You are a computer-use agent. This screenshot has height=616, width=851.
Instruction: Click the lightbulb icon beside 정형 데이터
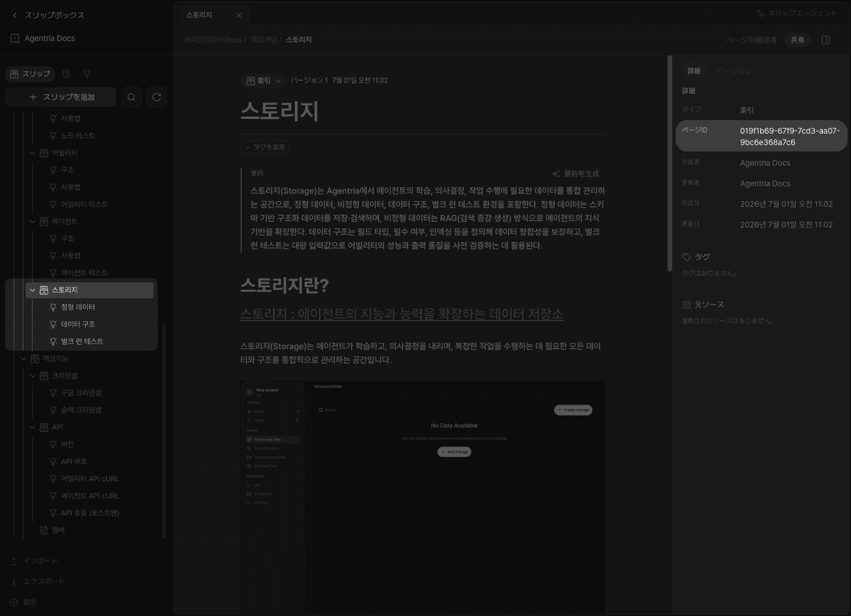coord(53,307)
